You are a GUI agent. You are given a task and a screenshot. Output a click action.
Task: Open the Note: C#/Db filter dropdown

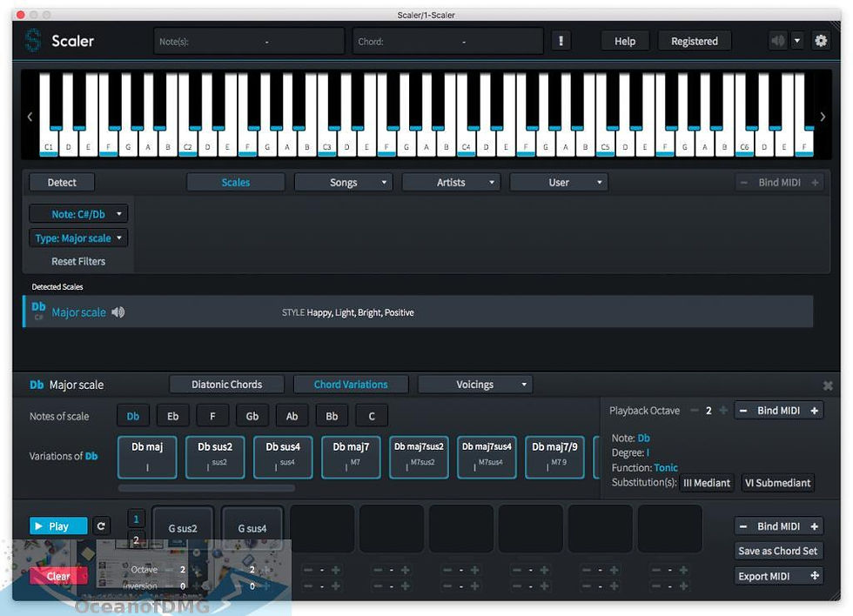coord(78,214)
